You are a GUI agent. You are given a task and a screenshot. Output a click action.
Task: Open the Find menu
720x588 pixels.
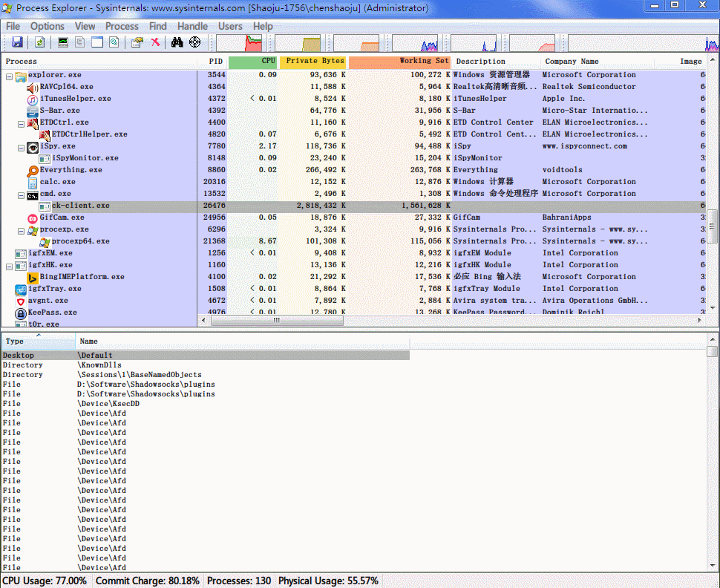point(158,26)
